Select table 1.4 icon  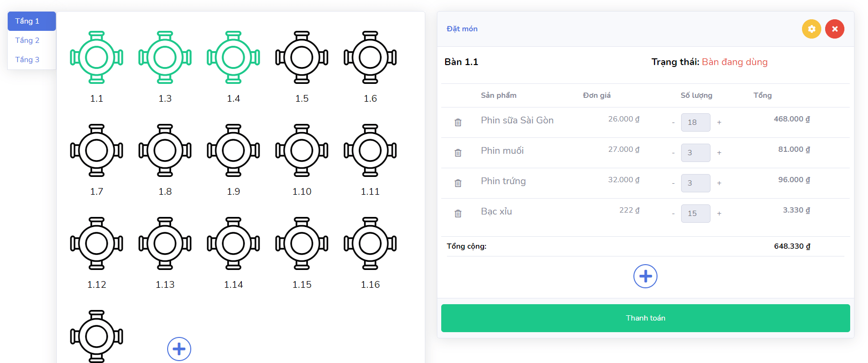(x=233, y=57)
